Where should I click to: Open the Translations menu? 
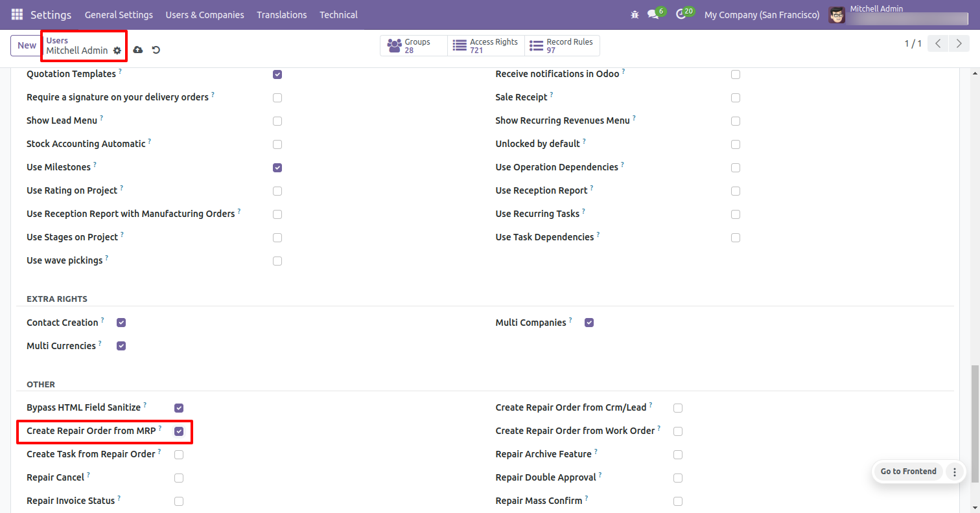(x=281, y=14)
